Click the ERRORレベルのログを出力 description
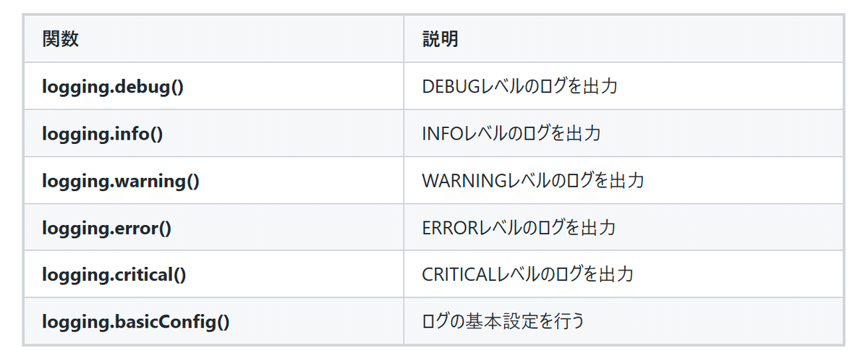 519,228
